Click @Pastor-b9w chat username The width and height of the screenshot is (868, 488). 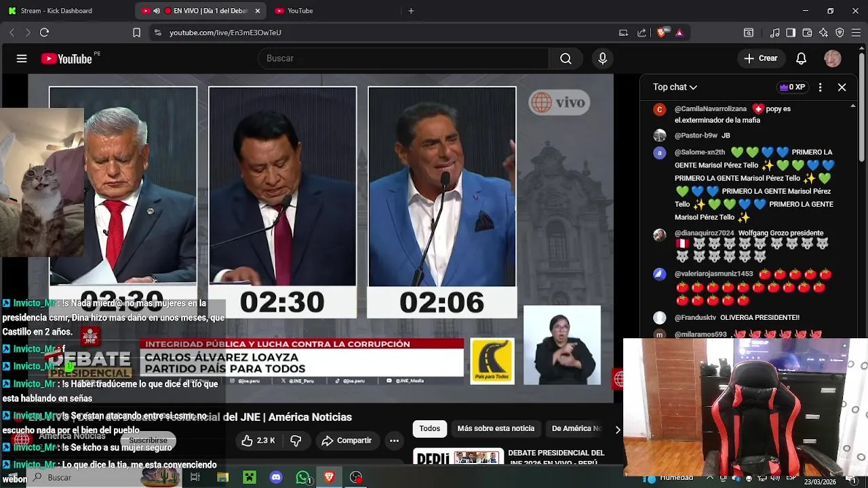[696, 136]
